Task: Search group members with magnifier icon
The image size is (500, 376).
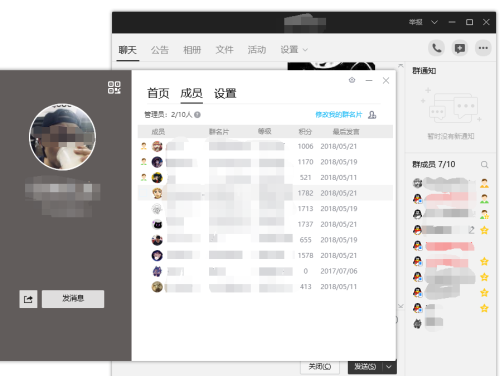Action: coord(484,164)
